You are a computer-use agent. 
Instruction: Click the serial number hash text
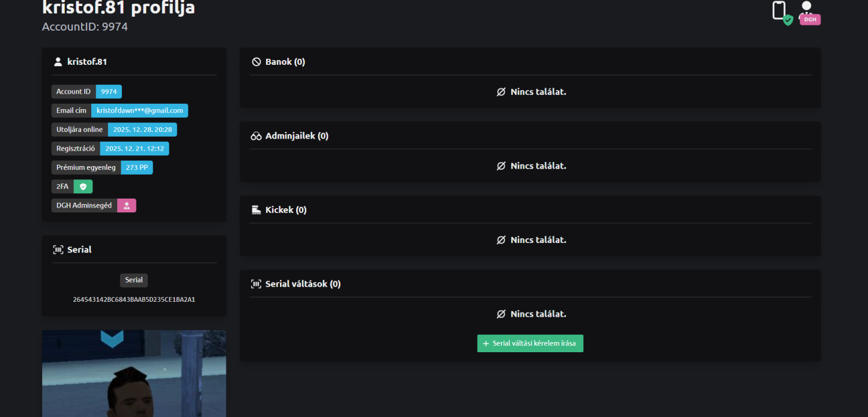point(134,299)
